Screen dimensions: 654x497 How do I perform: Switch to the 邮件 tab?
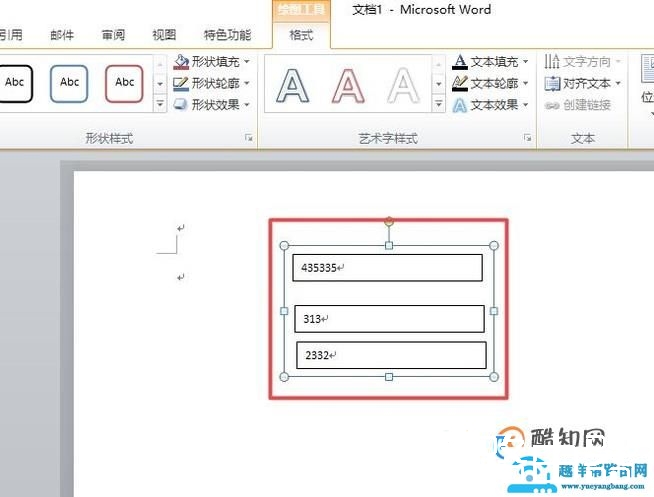click(62, 35)
